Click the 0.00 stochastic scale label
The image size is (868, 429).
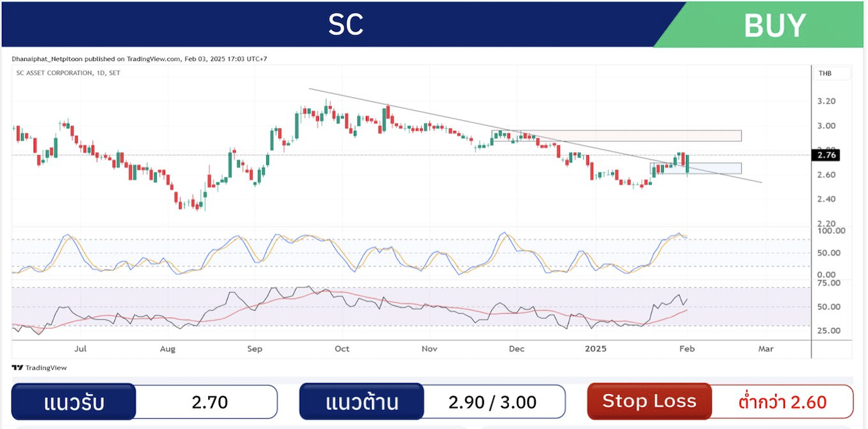[826, 275]
